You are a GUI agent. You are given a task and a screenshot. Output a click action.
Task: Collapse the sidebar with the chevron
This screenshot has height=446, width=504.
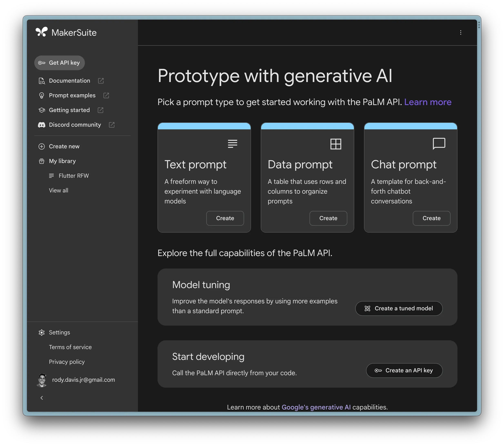pos(41,398)
